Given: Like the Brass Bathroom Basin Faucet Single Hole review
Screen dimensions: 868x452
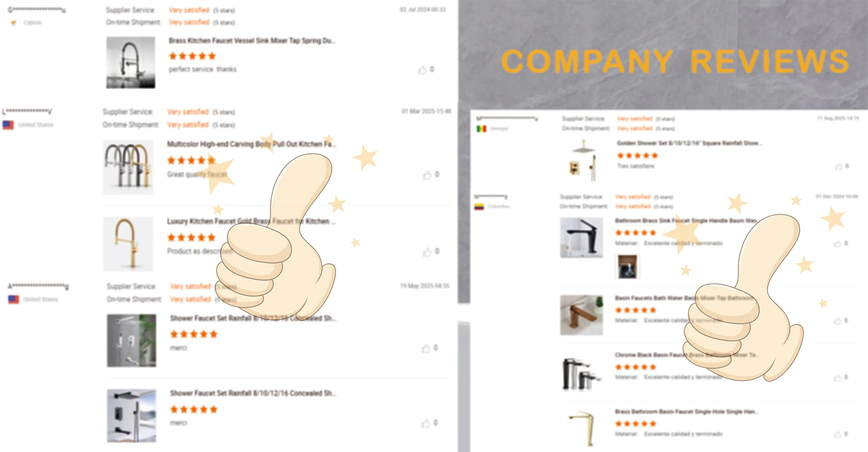Looking at the screenshot, I should 838,434.
